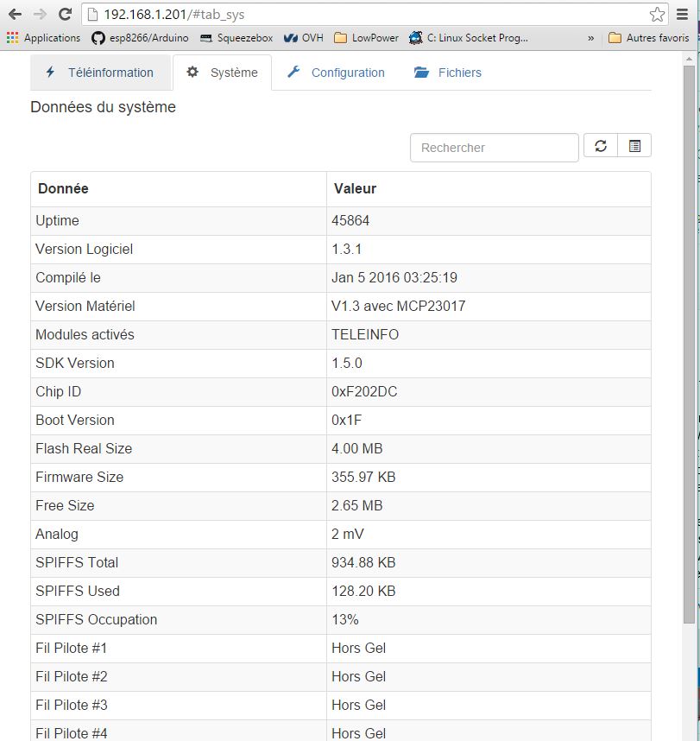Image resolution: width=700 pixels, height=741 pixels.
Task: Click the page vertical scrollbar thumb
Action: [x=689, y=345]
